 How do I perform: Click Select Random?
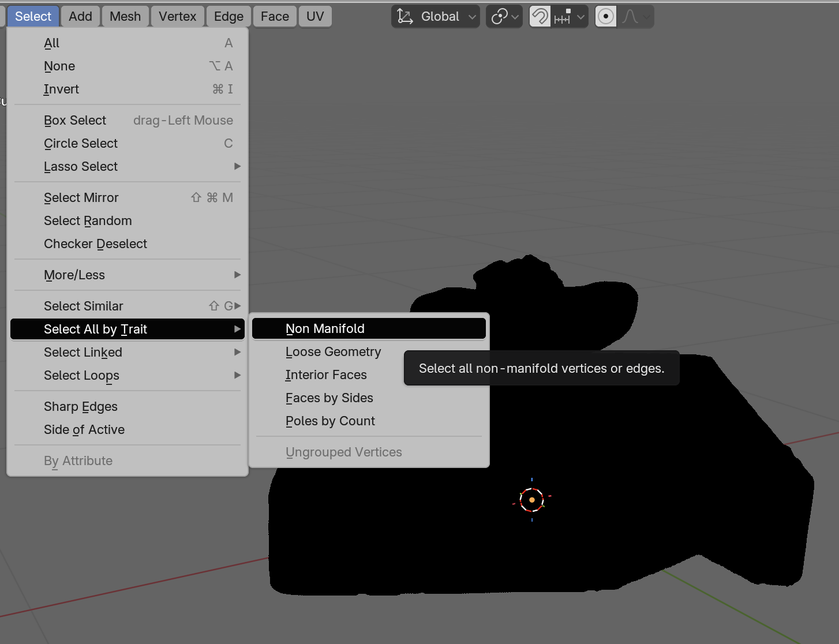point(88,220)
